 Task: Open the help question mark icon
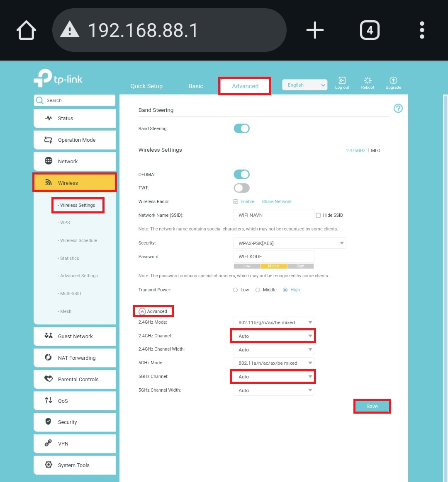(x=398, y=109)
